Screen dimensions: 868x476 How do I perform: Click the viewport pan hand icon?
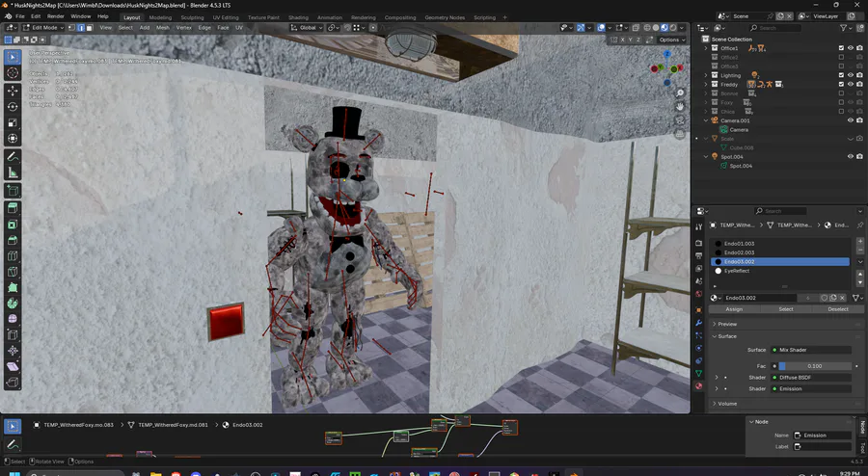tap(680, 107)
